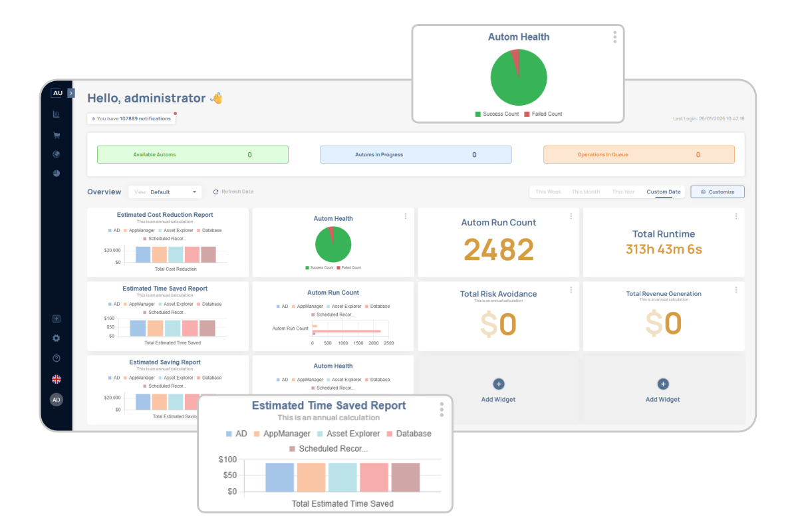The height and width of the screenshot is (532, 798).
Task: Open settings gear in sidebar
Action: pyautogui.click(x=57, y=338)
